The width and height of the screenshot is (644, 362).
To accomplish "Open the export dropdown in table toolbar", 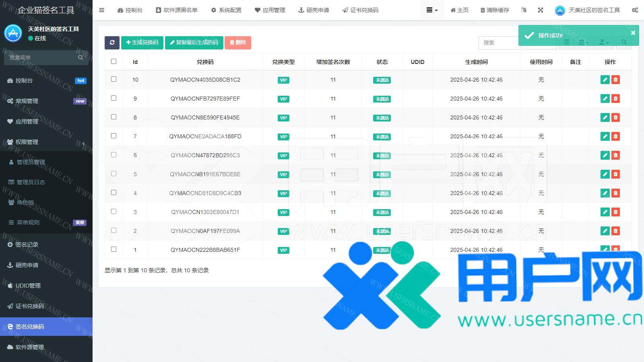I will [604, 42].
